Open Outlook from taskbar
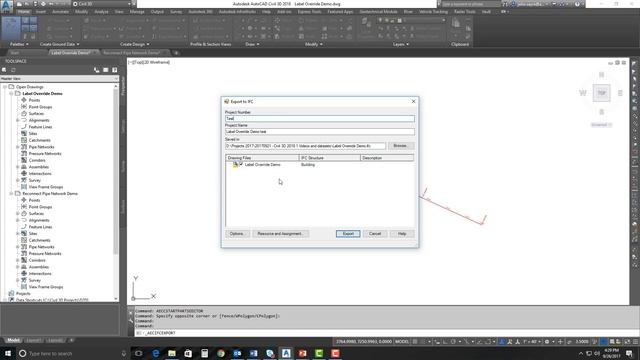Viewport: 640px width, 360px height. pos(237,353)
